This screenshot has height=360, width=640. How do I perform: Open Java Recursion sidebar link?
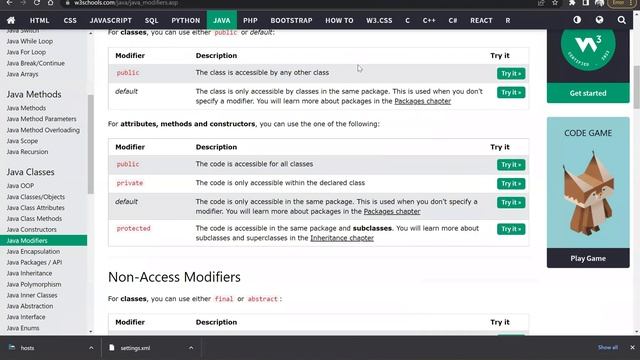27,152
